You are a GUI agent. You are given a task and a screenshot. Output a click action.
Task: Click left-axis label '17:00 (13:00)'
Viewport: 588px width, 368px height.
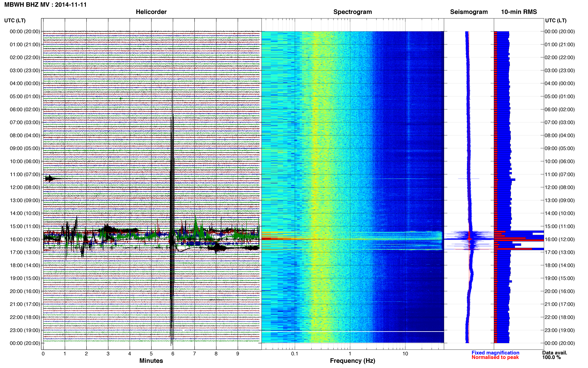tap(25, 252)
